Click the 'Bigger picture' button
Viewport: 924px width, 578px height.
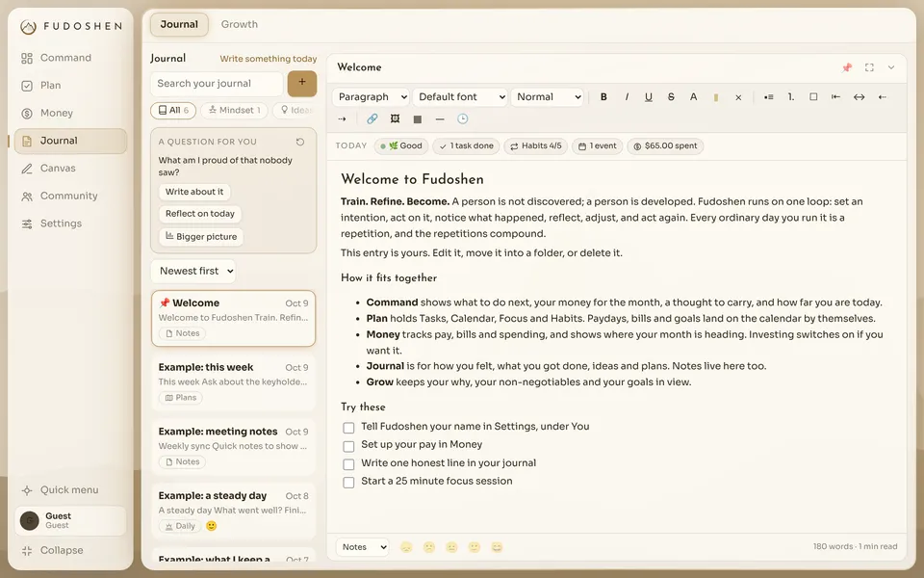(x=201, y=237)
